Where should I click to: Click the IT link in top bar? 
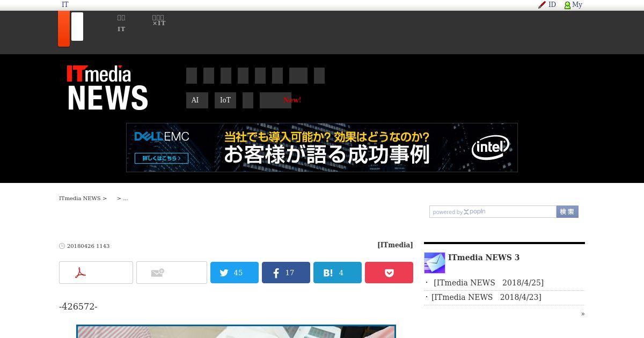(x=65, y=5)
